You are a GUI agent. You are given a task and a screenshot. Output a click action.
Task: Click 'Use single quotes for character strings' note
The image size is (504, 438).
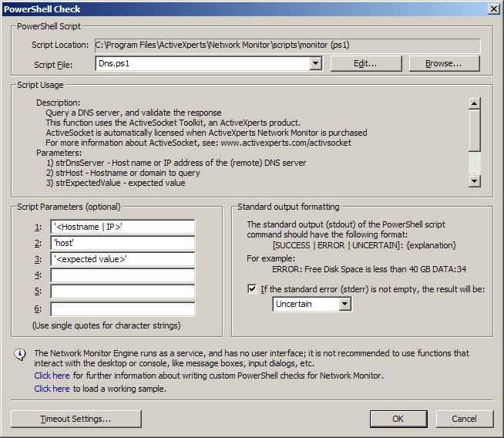(x=106, y=325)
